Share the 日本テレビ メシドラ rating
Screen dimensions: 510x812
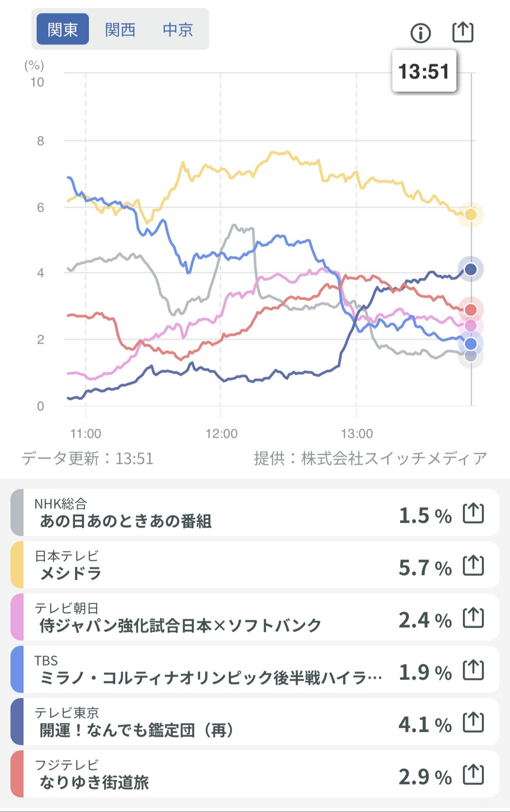click(473, 565)
